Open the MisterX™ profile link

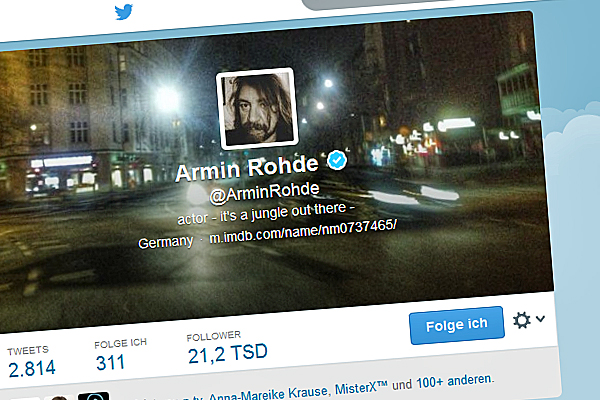[361, 387]
